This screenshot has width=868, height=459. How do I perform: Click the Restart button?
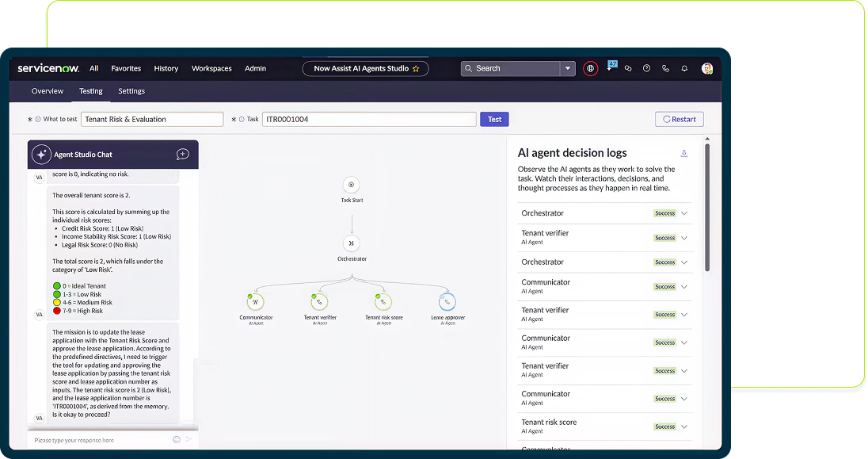coord(679,119)
